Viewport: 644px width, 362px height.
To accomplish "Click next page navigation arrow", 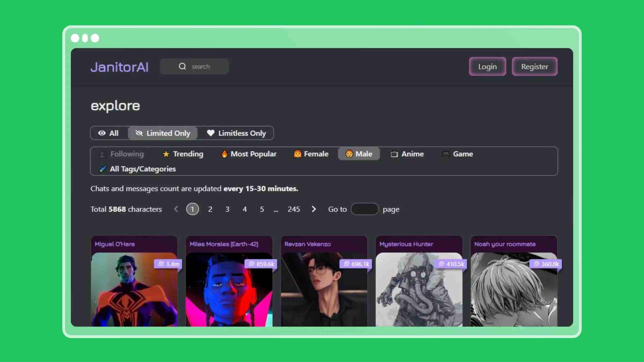I will pyautogui.click(x=314, y=209).
